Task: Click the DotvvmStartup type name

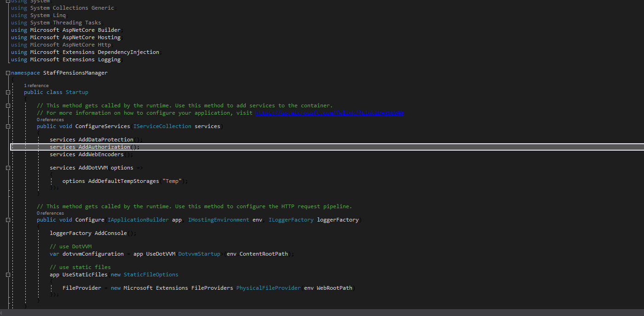Action: click(x=199, y=253)
